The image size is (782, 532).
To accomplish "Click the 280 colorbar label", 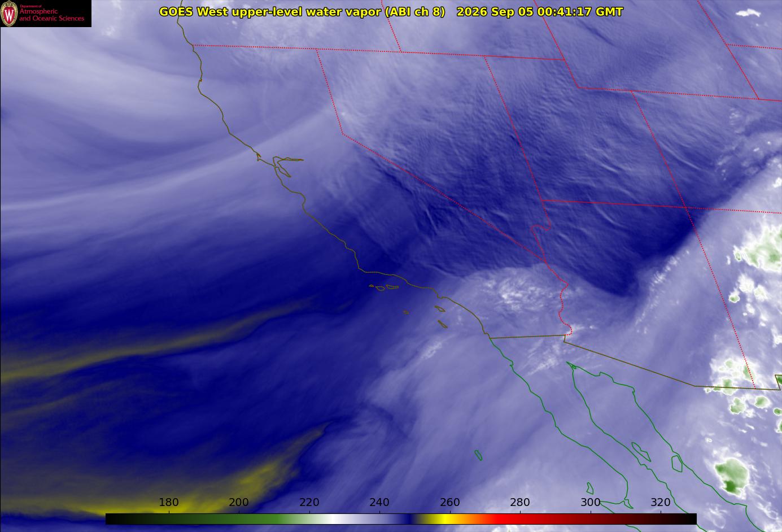I will click(x=520, y=502).
